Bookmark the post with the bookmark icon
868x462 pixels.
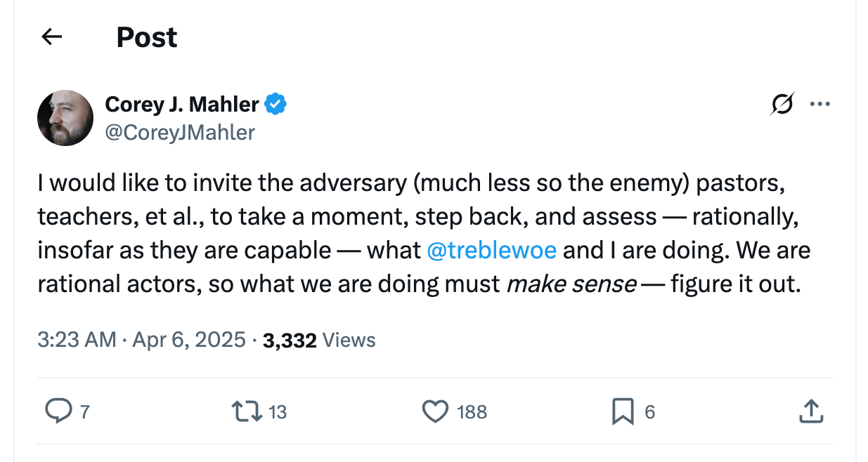click(623, 411)
